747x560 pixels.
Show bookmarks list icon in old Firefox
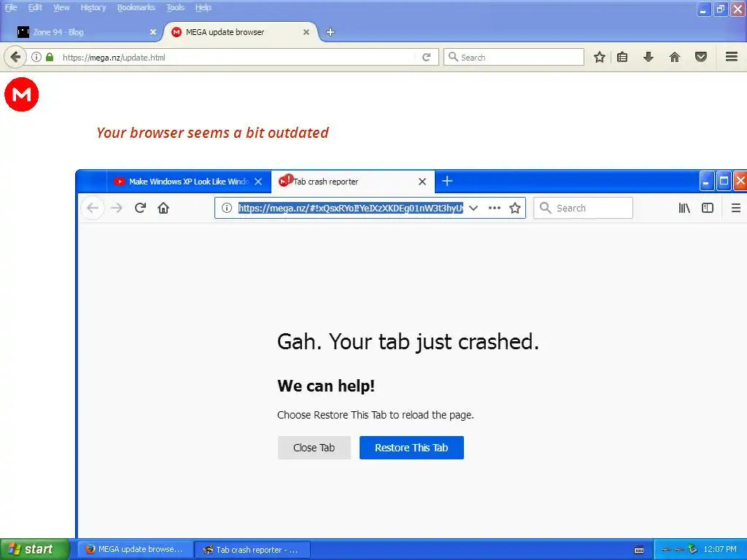click(x=622, y=57)
